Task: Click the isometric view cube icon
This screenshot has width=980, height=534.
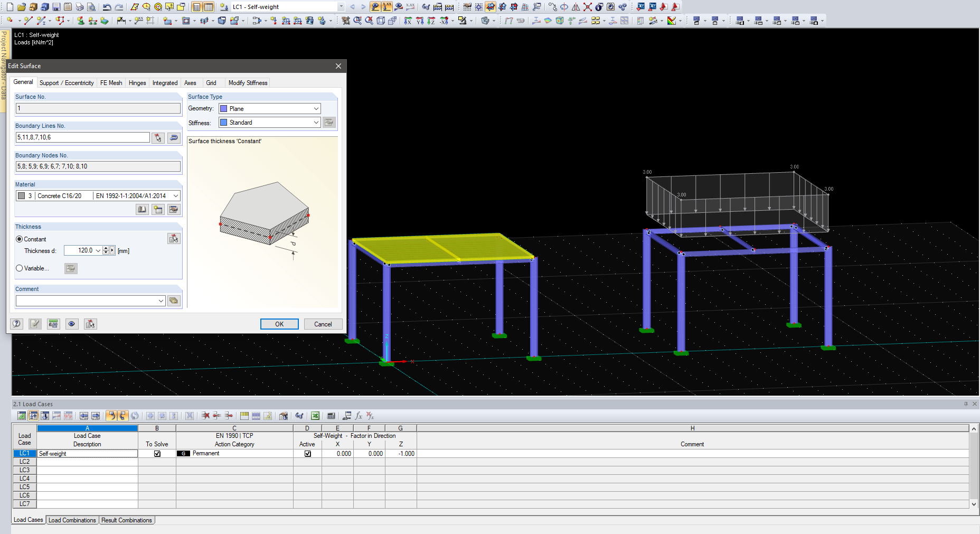Action: (381, 21)
